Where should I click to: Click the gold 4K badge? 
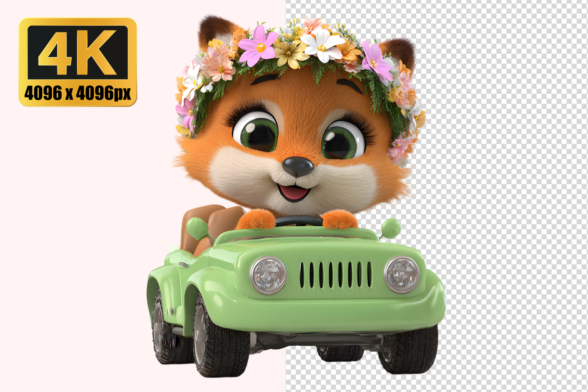click(78, 62)
